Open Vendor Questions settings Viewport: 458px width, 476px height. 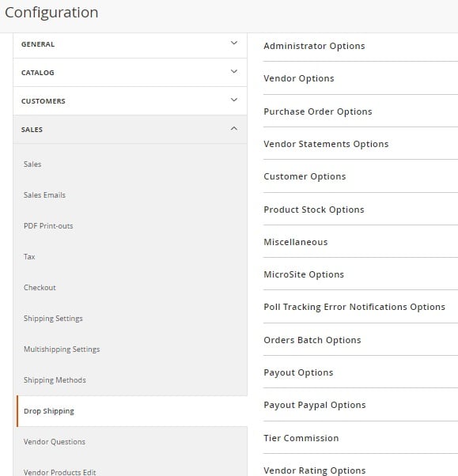pos(55,442)
